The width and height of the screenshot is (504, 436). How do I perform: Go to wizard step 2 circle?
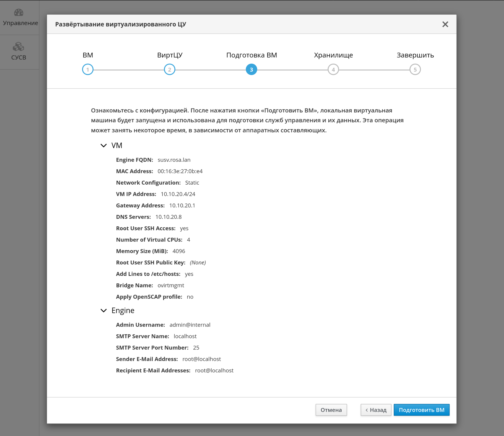tap(169, 70)
